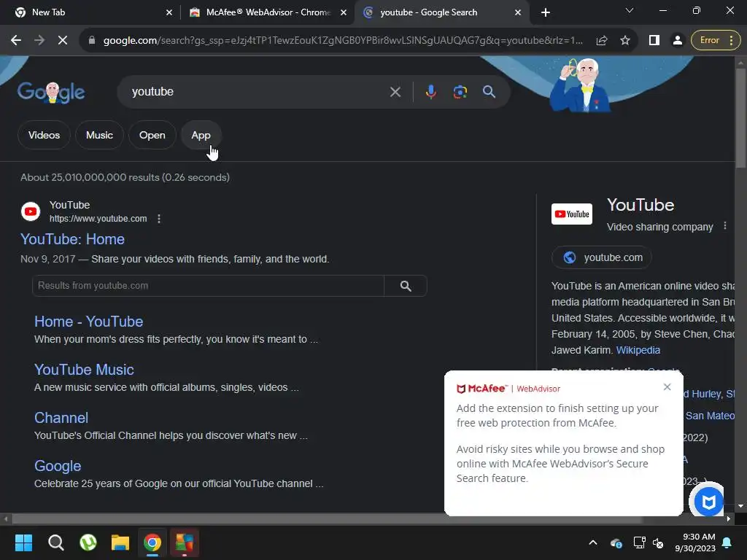Clear the youtube search text
The height and width of the screenshot is (560, 747).
[395, 91]
